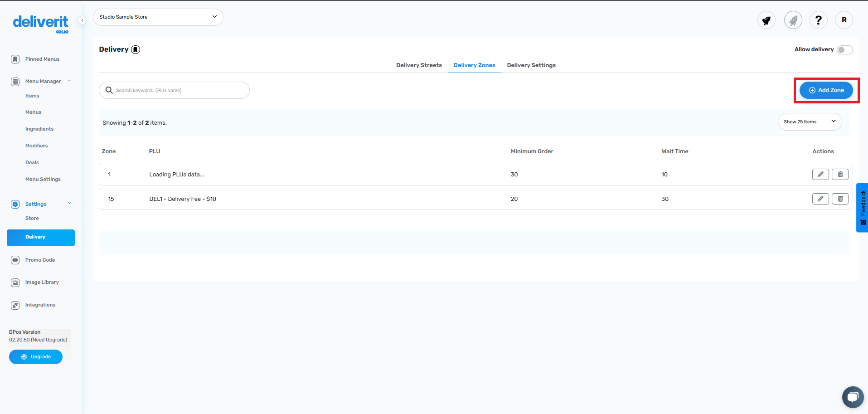Edit zone 1 with the pencil icon

(820, 175)
